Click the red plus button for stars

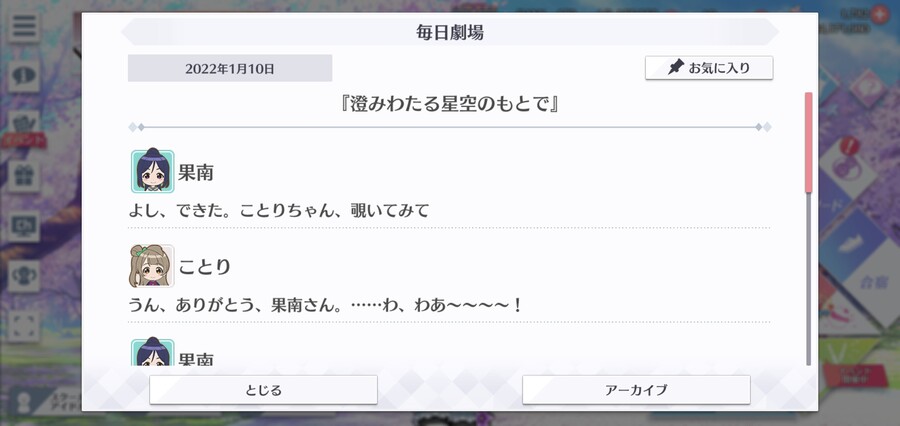pos(879,14)
